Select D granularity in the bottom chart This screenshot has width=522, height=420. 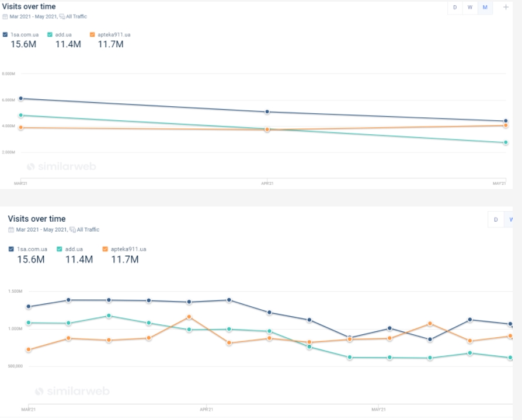tap(496, 220)
